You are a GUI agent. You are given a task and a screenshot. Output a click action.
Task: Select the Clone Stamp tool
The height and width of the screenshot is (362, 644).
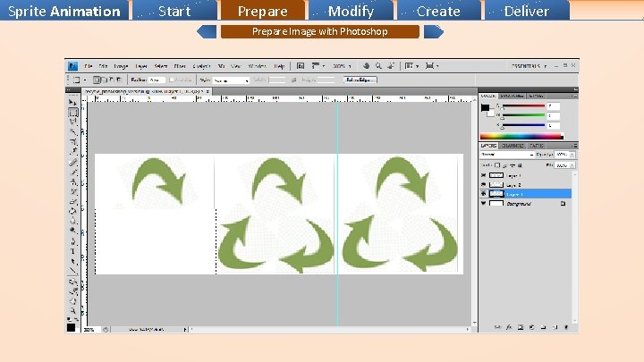tap(72, 182)
